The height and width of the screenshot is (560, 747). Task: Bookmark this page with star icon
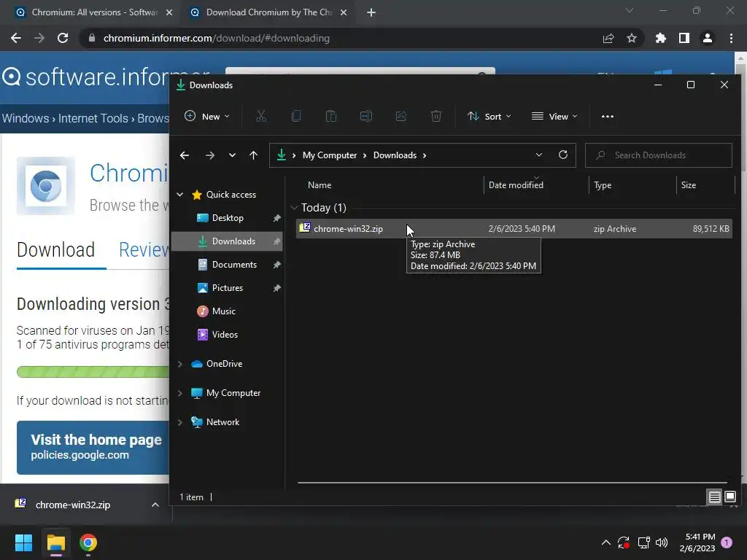coord(632,38)
